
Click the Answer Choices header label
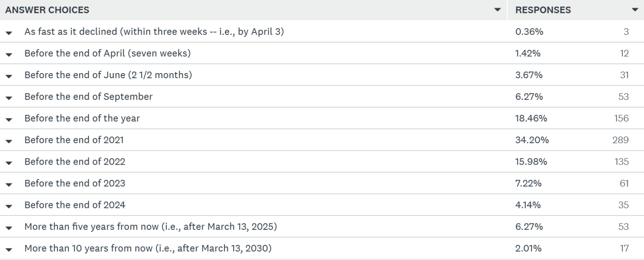(47, 10)
